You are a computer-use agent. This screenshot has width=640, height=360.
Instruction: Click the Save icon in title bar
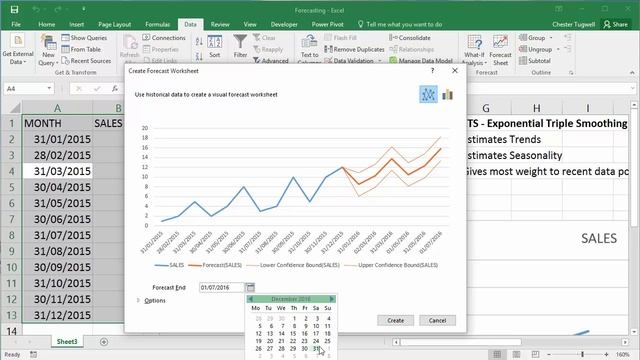(x=14, y=10)
